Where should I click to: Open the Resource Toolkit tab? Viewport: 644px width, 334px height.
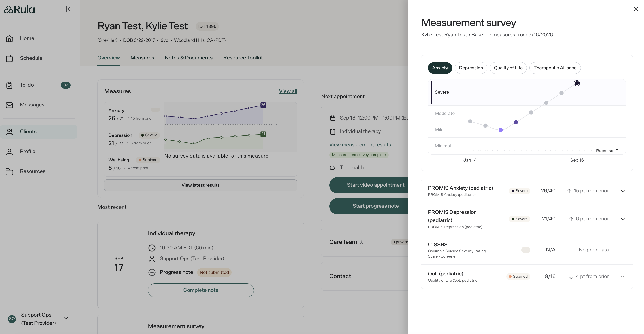[243, 58]
